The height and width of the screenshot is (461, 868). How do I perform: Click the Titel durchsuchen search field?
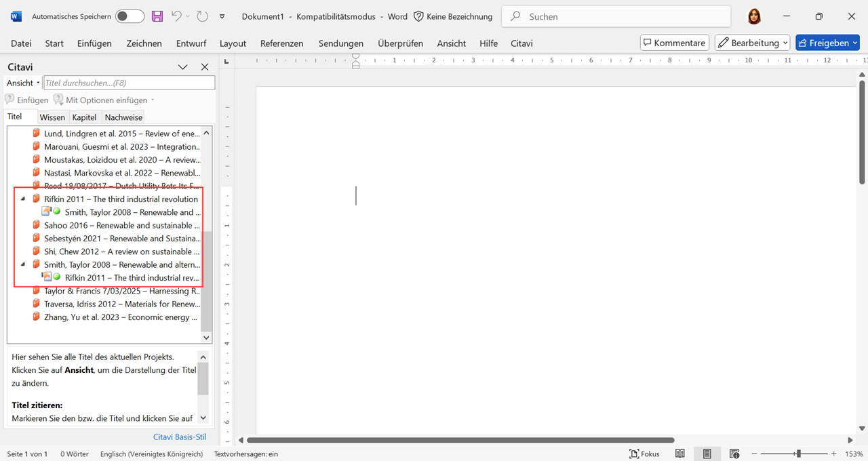coord(129,83)
